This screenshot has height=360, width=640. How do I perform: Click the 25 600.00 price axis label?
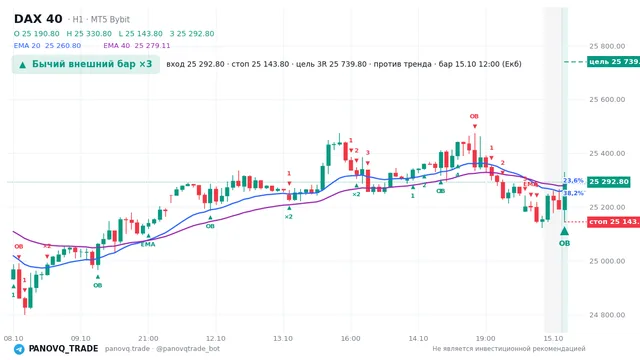click(607, 100)
